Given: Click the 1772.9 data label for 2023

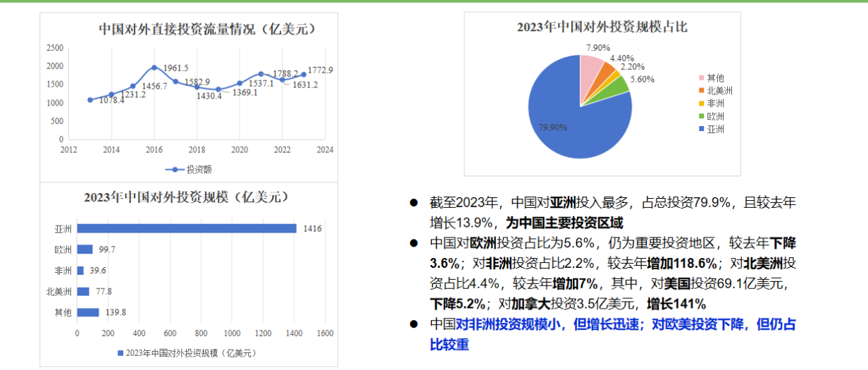Looking at the screenshot, I should point(321,70).
